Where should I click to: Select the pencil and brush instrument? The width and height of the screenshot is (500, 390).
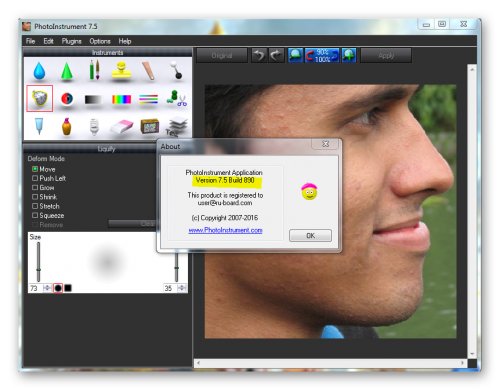(x=94, y=70)
